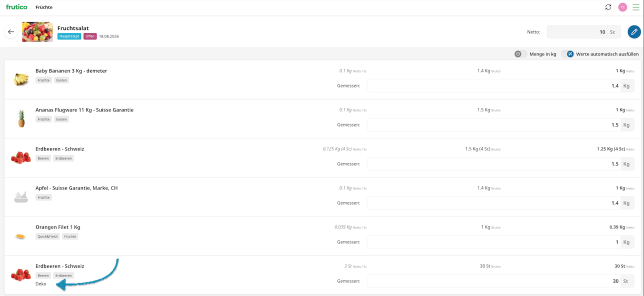644x296 pixels.
Task: Click the refresh sync icon
Action: pos(608,7)
